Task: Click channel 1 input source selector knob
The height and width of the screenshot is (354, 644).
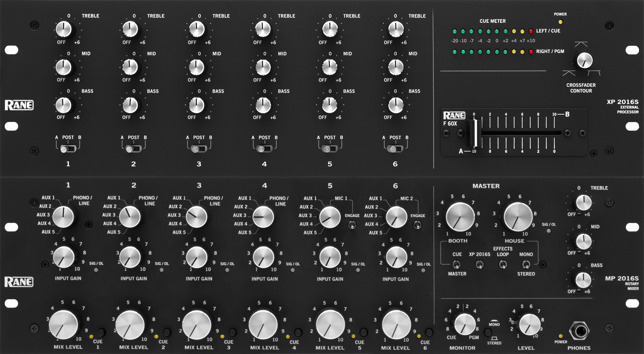Action: (x=63, y=217)
